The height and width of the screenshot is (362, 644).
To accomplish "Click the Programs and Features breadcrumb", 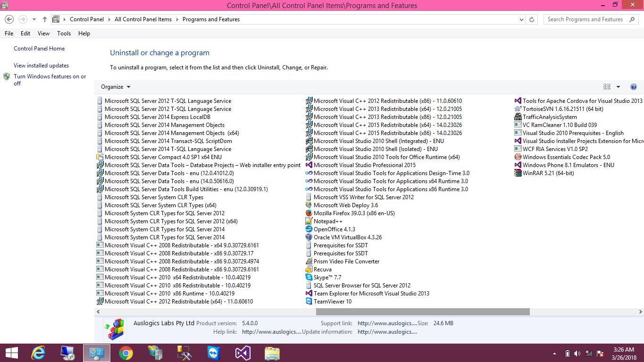I will (211, 19).
